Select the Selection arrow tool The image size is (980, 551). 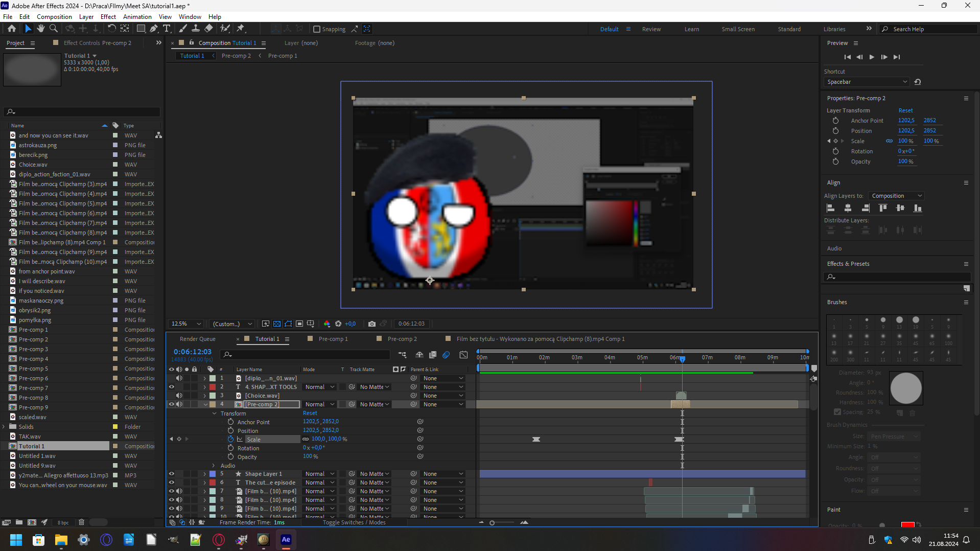click(28, 29)
